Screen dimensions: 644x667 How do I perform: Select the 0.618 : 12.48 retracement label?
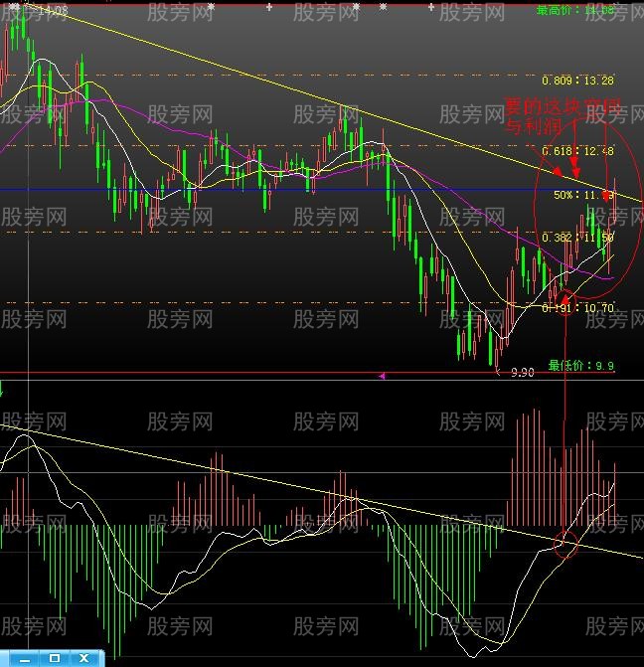pos(577,151)
